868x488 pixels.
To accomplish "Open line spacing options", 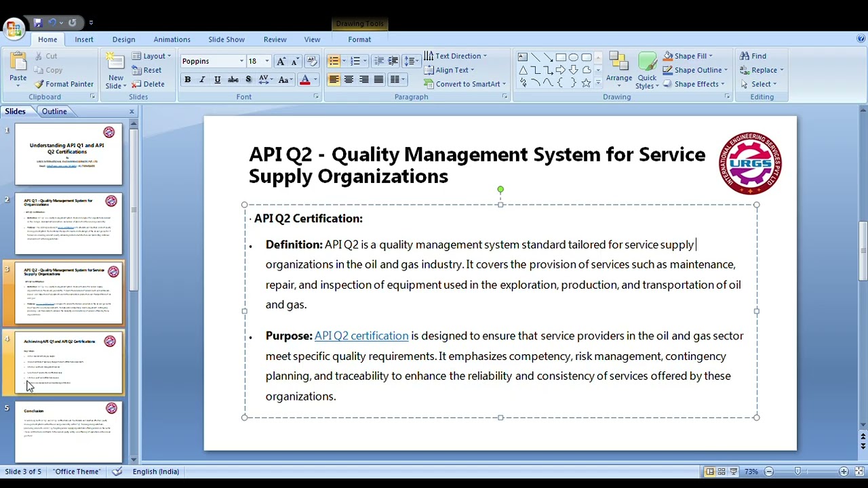I will pyautogui.click(x=412, y=61).
